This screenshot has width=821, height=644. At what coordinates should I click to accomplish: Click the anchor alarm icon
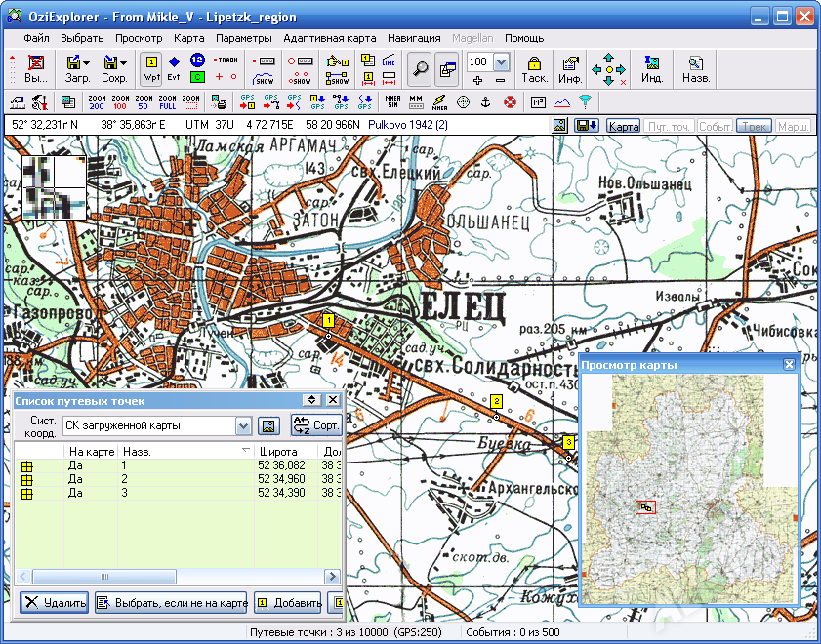coord(485,101)
